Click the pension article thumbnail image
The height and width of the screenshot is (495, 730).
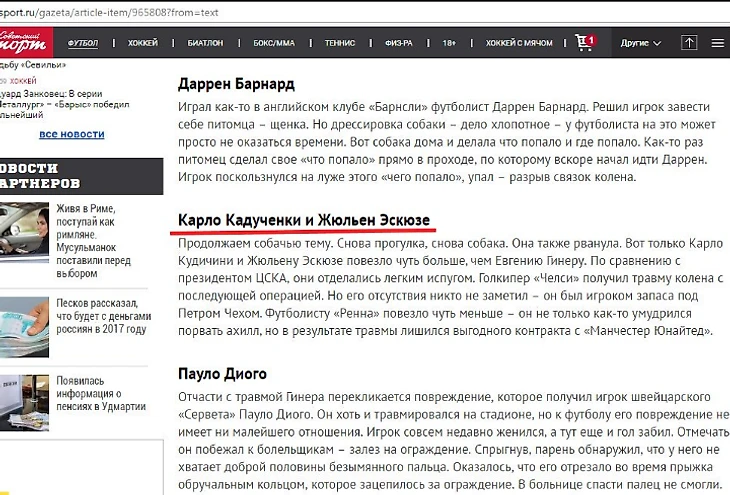[24, 403]
